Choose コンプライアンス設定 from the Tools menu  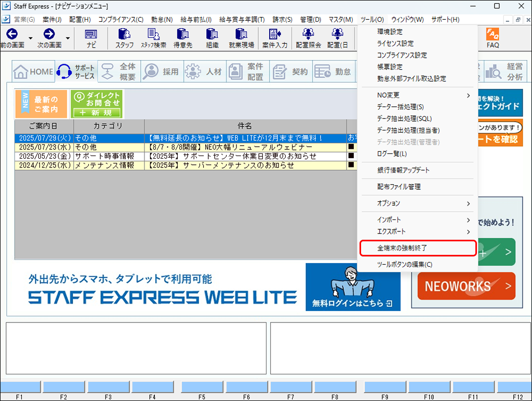tap(417, 55)
